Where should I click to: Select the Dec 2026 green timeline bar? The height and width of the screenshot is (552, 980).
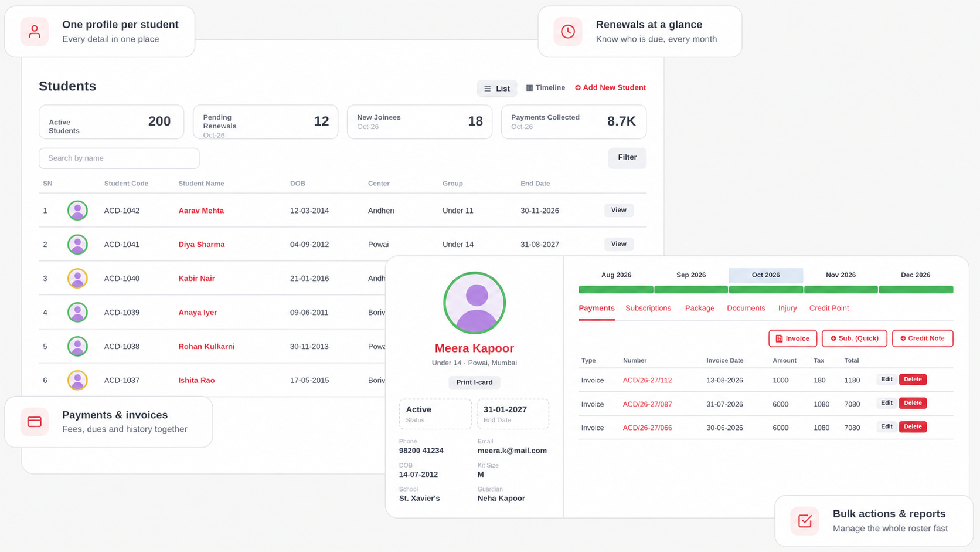pos(916,290)
